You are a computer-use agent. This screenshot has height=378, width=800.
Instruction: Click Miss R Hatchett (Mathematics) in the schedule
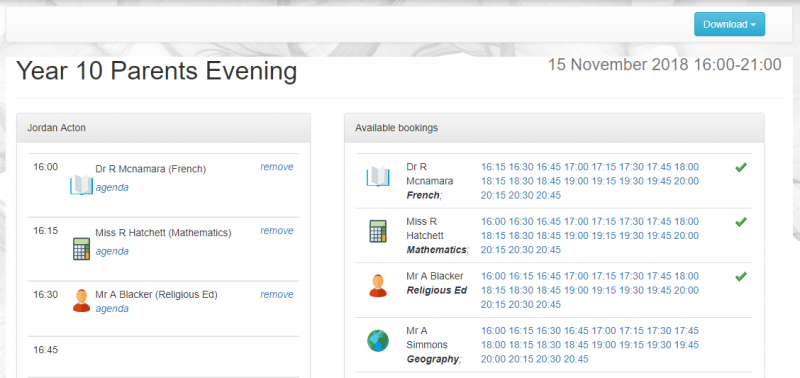click(x=163, y=233)
